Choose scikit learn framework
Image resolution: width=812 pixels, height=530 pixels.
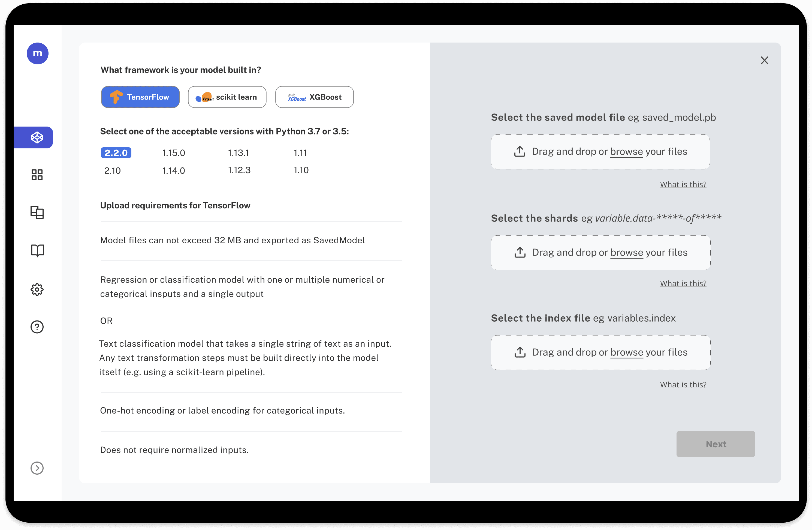[x=227, y=97]
